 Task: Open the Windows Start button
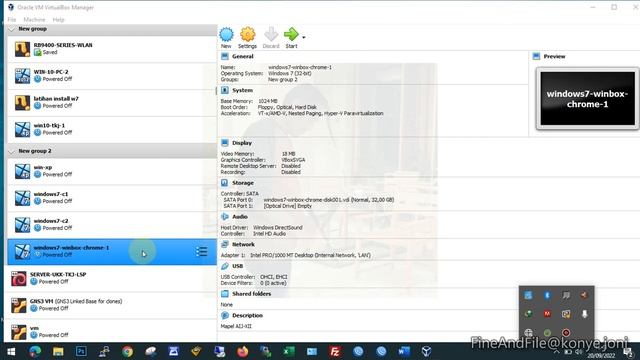[x=11, y=351]
